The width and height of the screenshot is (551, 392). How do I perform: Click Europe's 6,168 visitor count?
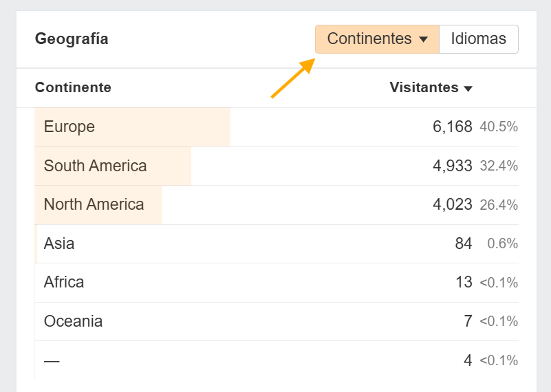(x=453, y=127)
